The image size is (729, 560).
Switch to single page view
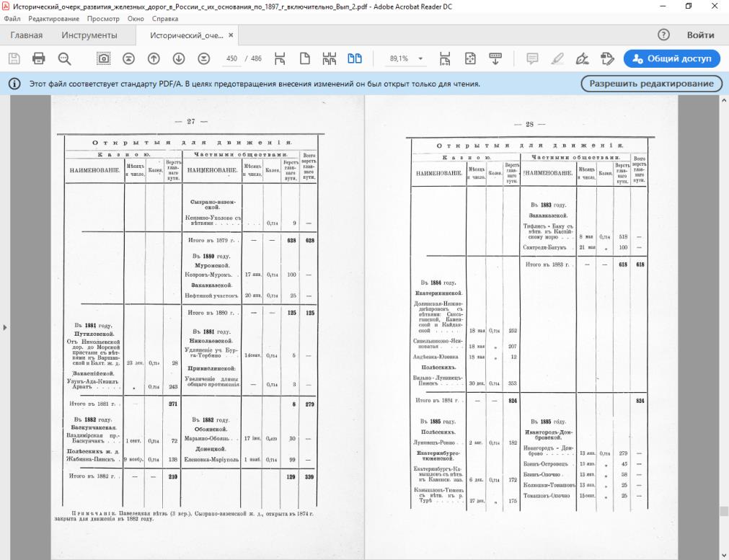[x=305, y=59]
